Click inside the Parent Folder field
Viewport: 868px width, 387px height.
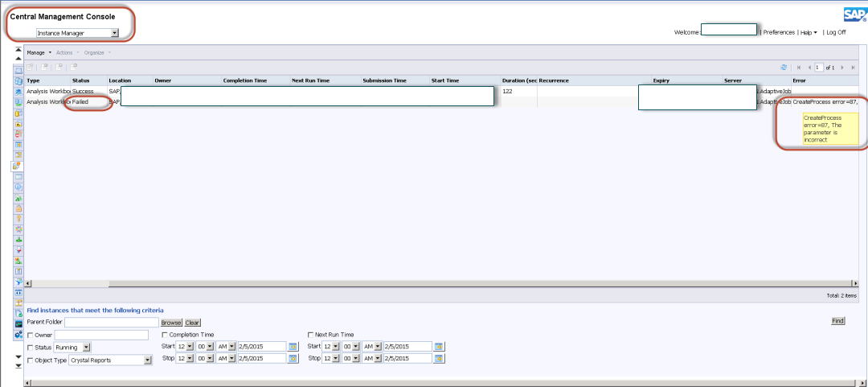click(111, 322)
